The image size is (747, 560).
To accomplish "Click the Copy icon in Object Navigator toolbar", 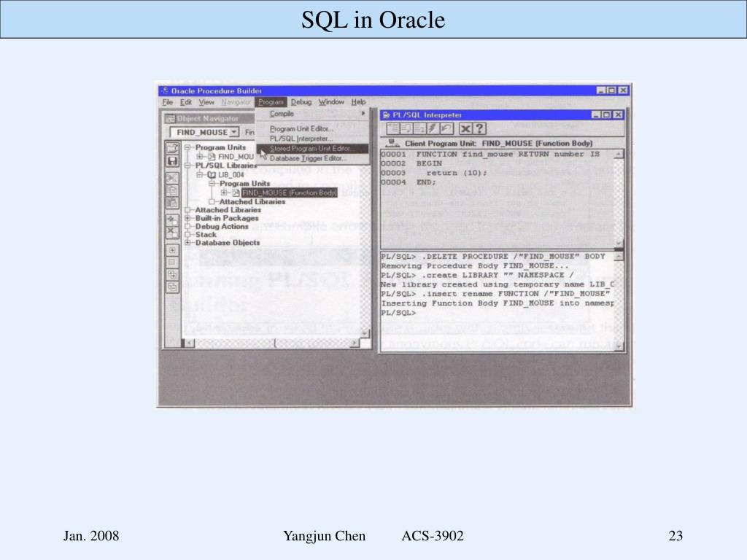I will pyautogui.click(x=172, y=190).
